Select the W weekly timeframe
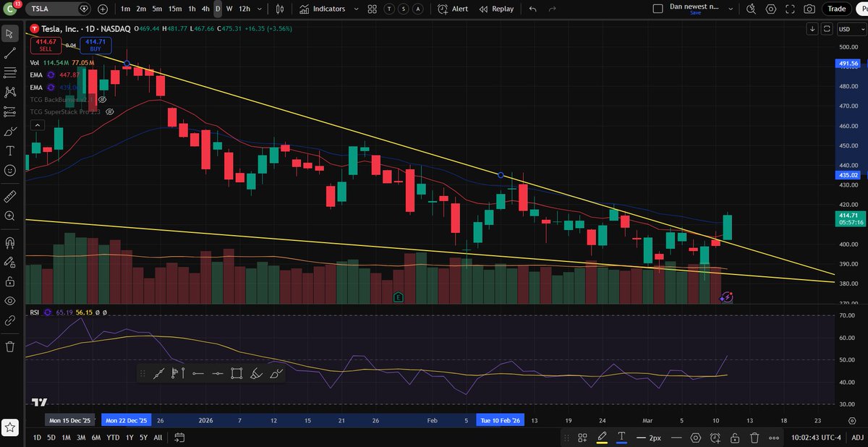This screenshot has width=868, height=447. tap(229, 9)
